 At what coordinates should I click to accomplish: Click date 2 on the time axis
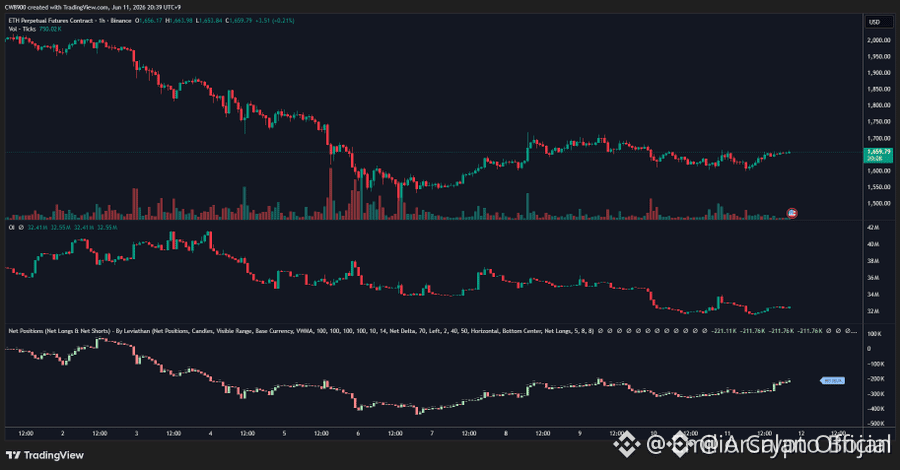click(62, 433)
